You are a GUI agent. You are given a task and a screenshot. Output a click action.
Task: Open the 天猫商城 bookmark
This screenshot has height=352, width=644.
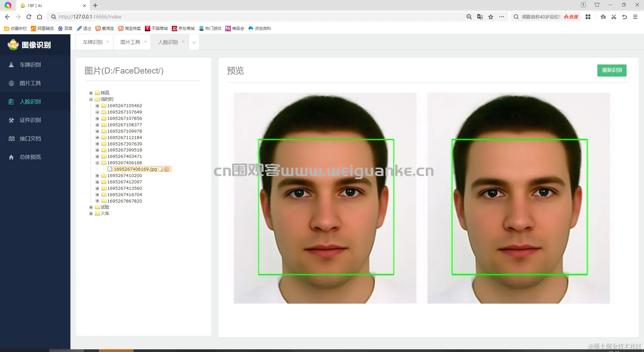pyautogui.click(x=156, y=29)
